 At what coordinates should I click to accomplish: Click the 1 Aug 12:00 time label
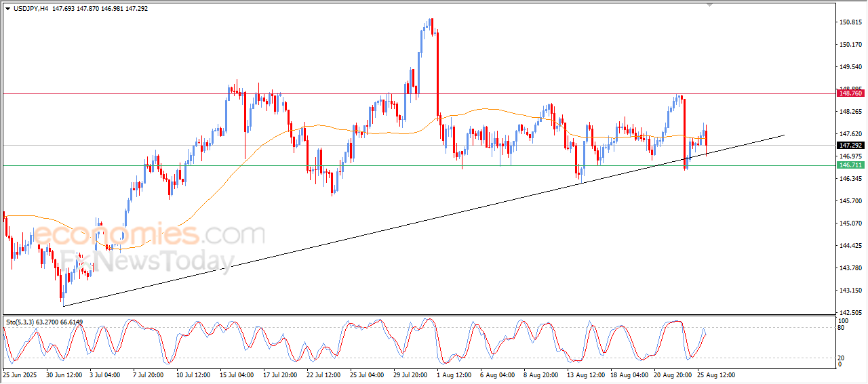click(454, 375)
